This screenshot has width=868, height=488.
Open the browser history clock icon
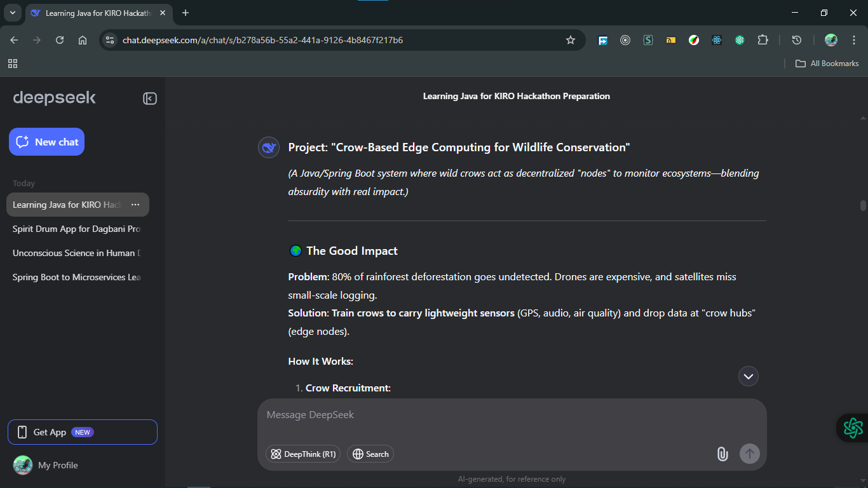[797, 40]
